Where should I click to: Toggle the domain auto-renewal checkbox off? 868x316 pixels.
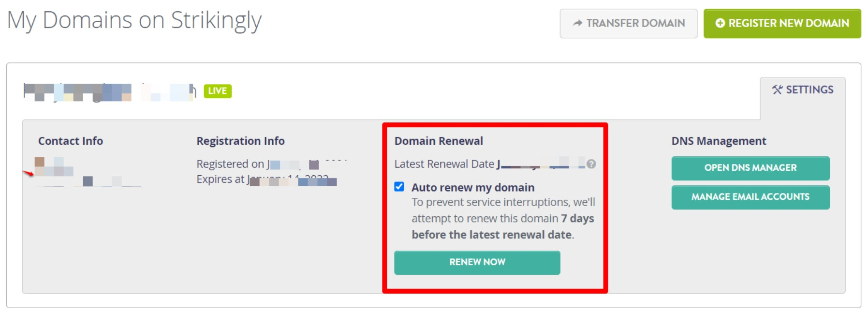click(399, 187)
